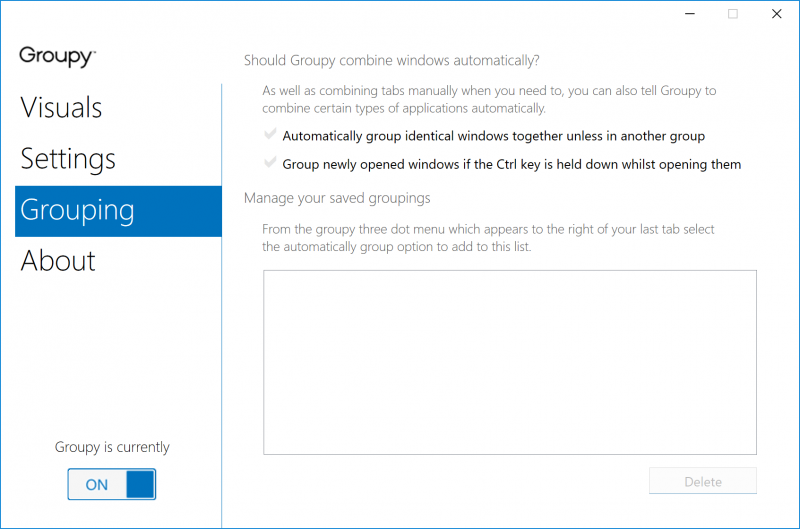Minimize the Groupy window
Image resolution: width=800 pixels, height=529 pixels.
pyautogui.click(x=689, y=14)
